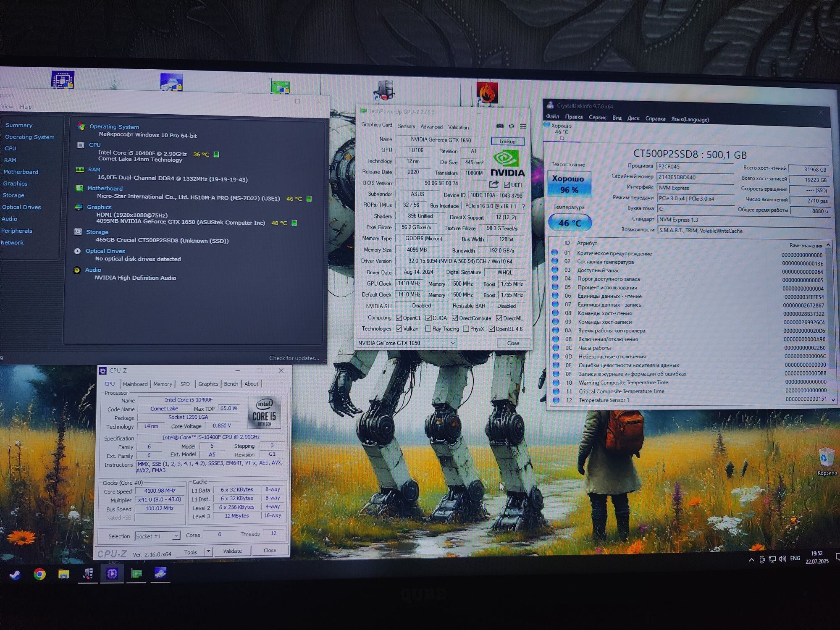Click the Audio speaker icon in Speccy summary
Screen dimensions: 840x630
pos(77,270)
